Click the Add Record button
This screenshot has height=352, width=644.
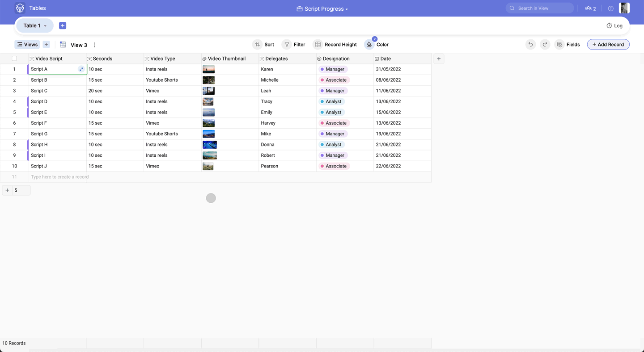(x=608, y=44)
